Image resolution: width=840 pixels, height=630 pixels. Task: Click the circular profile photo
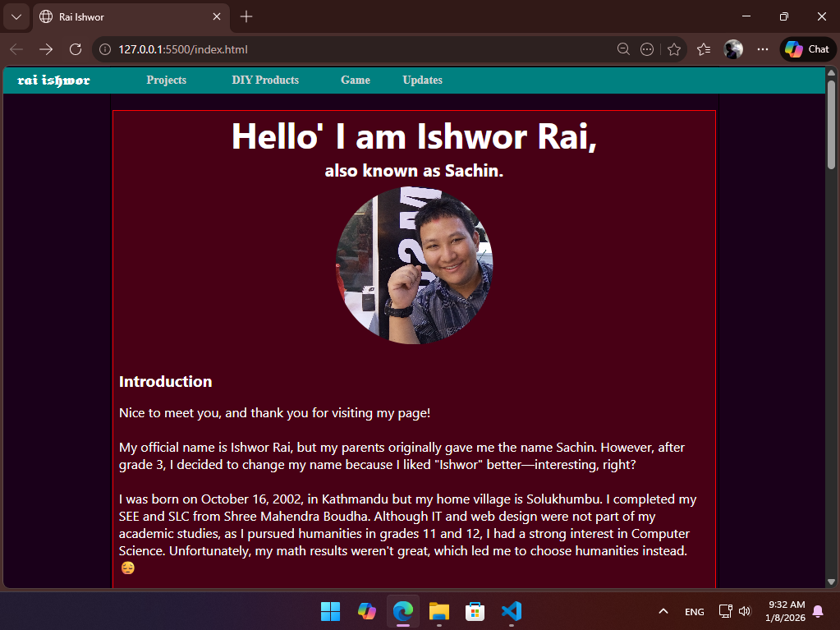415,265
